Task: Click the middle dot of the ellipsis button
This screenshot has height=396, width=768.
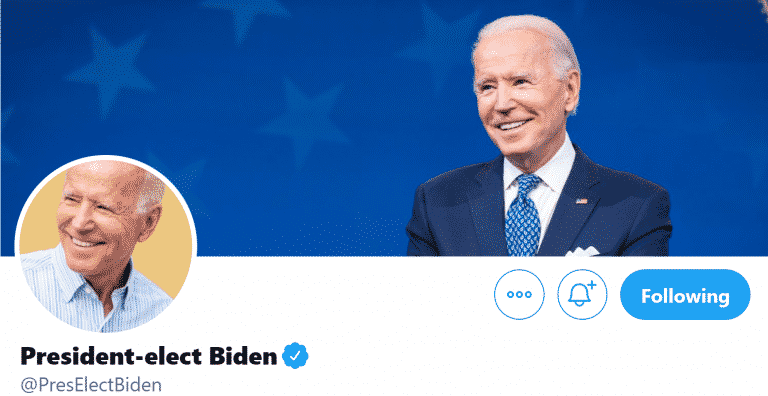Action: [x=519, y=295]
